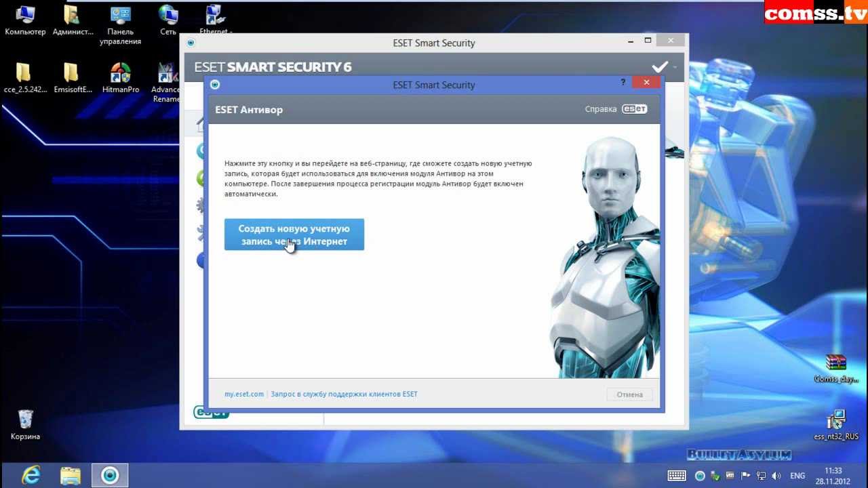Open the Action Center flag icon
Viewport: 868px width, 488px height.
(746, 476)
